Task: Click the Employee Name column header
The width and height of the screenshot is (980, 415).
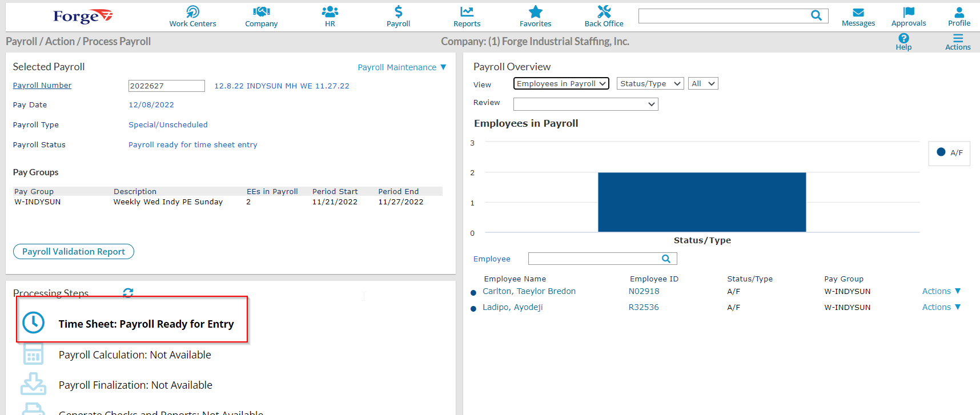Action: [515, 279]
